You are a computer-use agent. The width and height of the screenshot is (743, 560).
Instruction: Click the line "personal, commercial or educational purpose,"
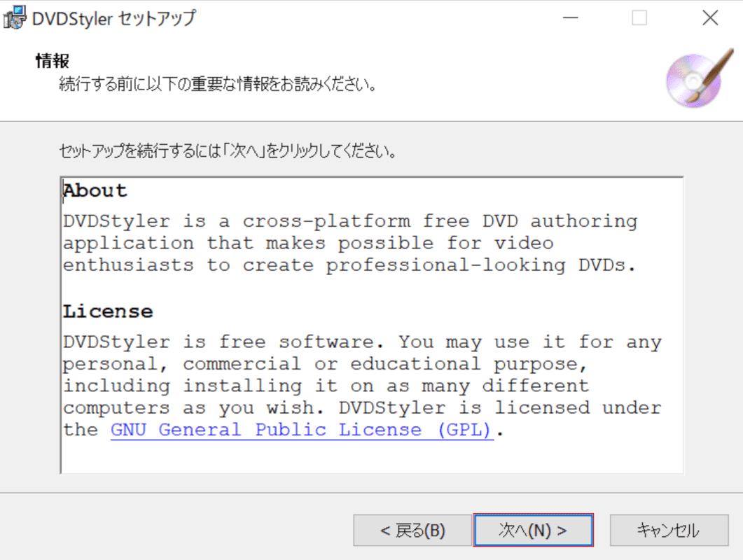326,364
